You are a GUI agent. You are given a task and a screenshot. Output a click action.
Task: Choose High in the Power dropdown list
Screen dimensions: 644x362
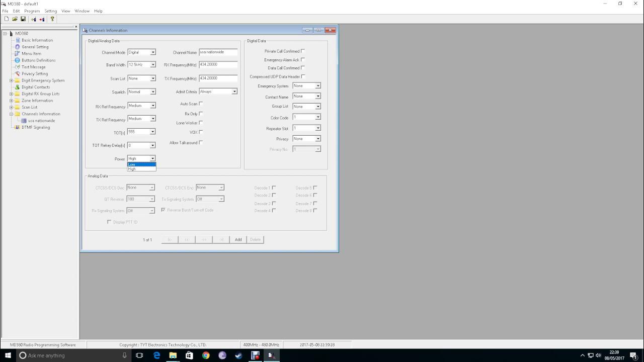click(x=141, y=169)
